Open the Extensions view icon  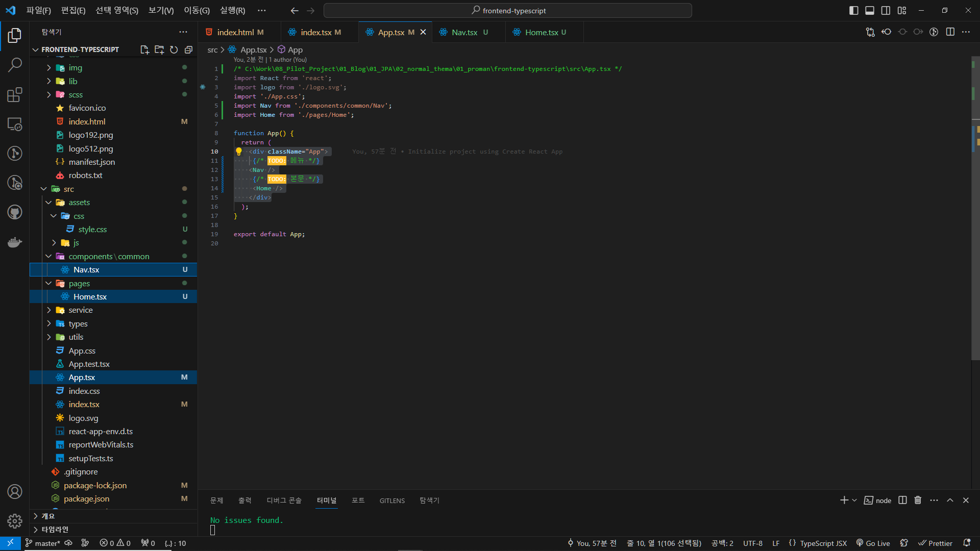[15, 94]
